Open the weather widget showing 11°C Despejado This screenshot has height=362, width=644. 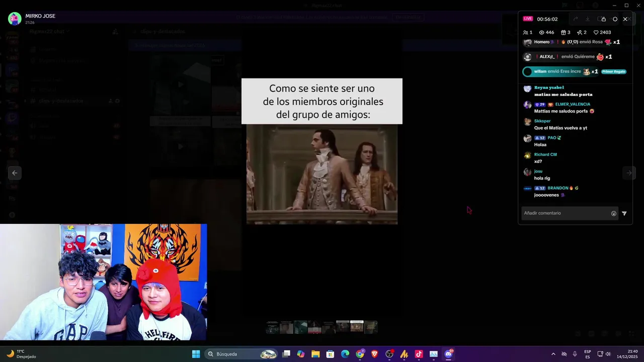pos(21,354)
